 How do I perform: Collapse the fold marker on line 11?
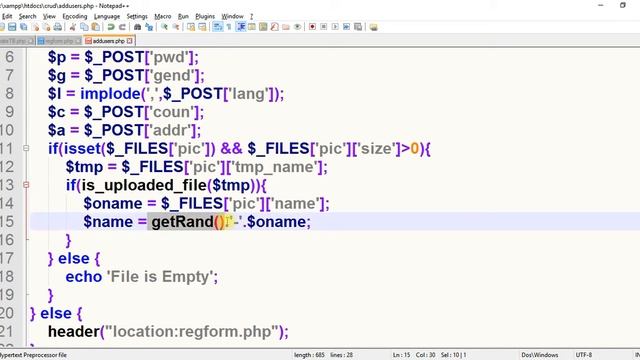[x=26, y=148]
